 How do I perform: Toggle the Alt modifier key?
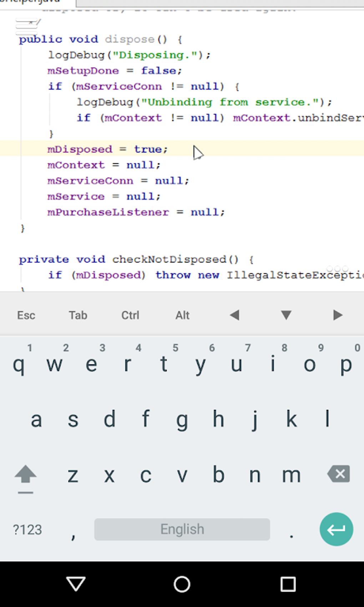182,315
